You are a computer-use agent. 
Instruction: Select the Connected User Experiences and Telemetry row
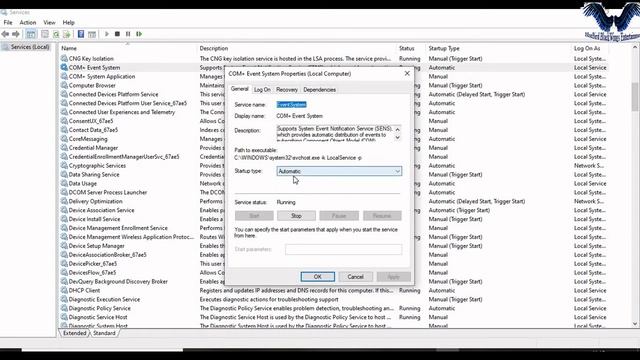pos(333,112)
